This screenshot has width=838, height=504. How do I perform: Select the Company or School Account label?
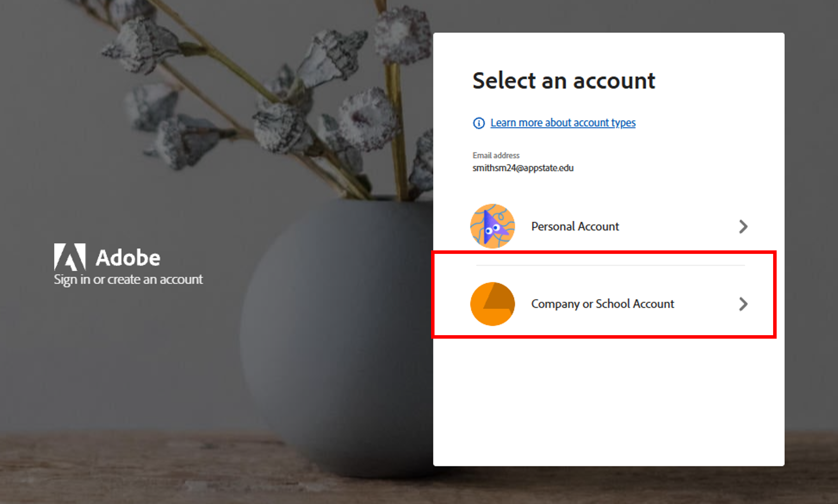pyautogui.click(x=602, y=304)
